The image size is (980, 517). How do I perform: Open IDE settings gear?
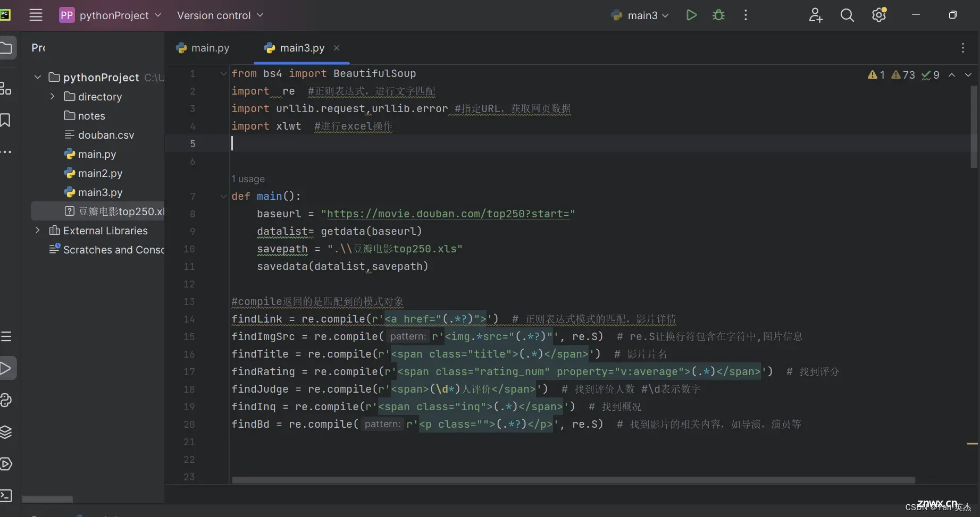879,15
